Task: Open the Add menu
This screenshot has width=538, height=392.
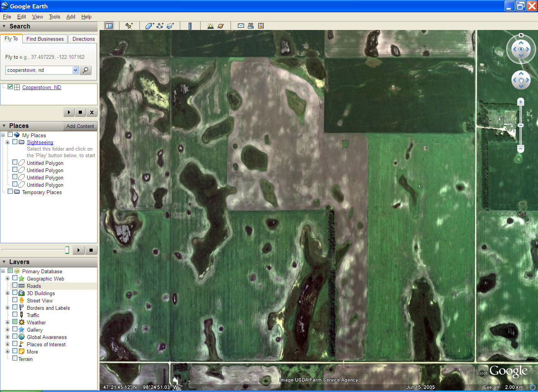Action: 71,17
